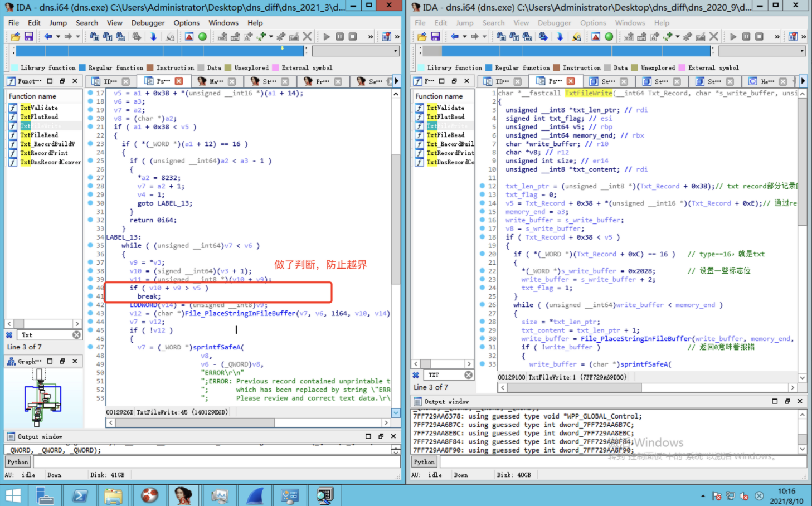The image size is (812, 506).
Task: Open file icon in left IDA toolbar
Action: tap(16, 37)
